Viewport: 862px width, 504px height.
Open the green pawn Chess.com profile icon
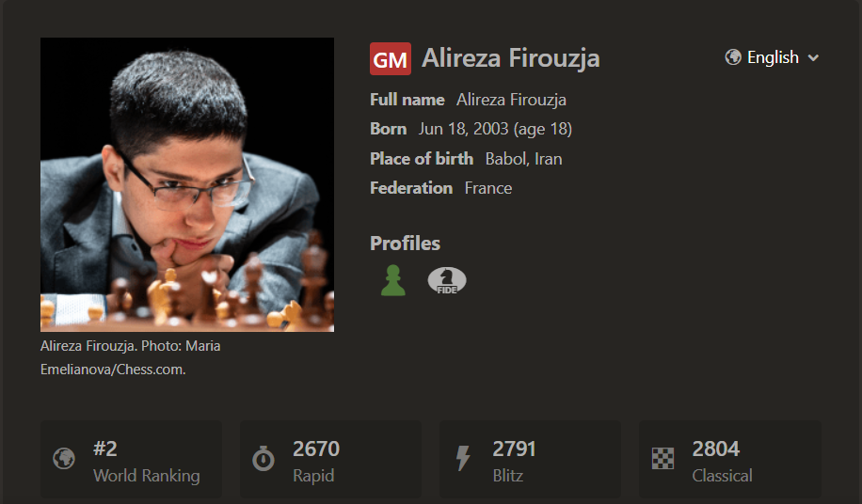[x=393, y=280]
